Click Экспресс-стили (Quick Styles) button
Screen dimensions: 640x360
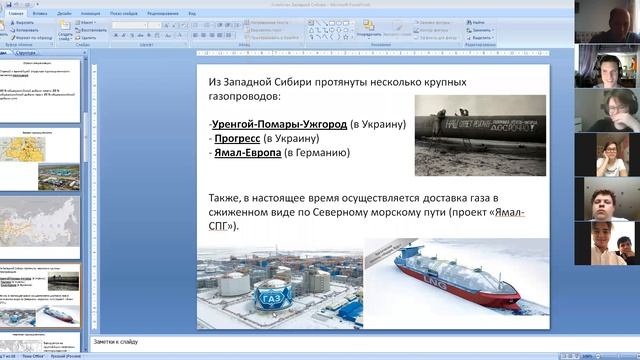tap(396, 29)
